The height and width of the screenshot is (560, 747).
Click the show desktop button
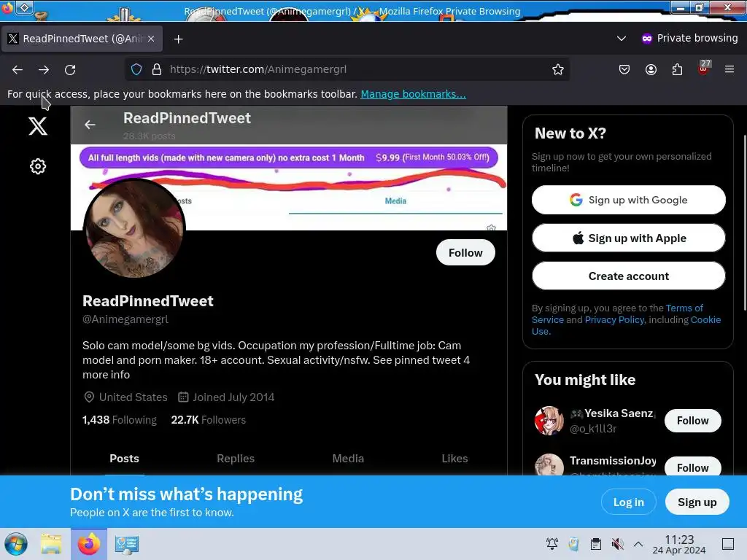click(728, 544)
